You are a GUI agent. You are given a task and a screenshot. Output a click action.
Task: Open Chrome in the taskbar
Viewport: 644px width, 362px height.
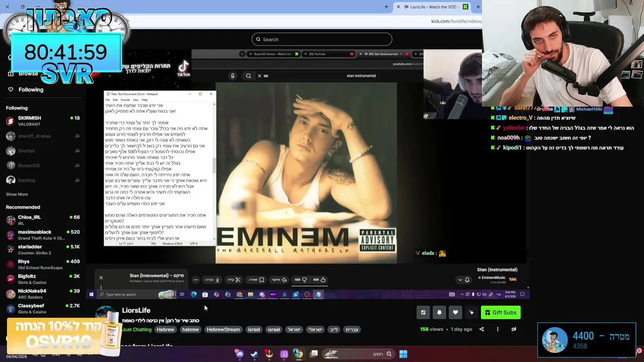[298, 354]
